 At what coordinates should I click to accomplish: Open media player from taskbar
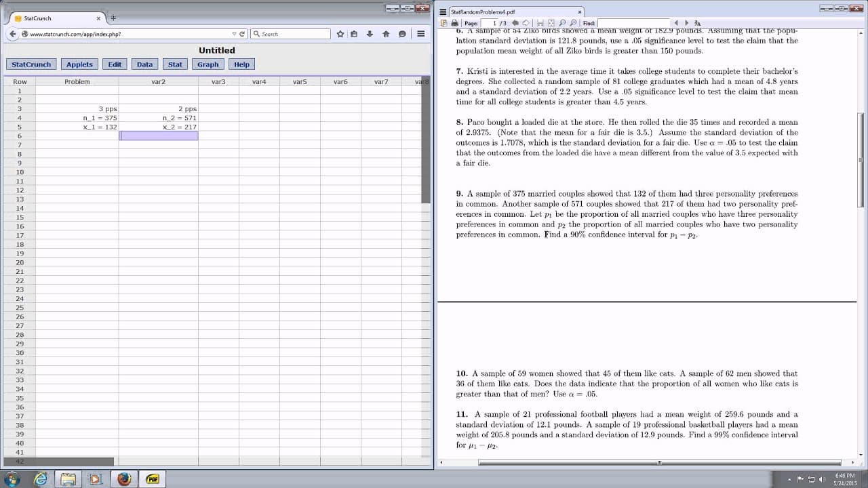pyautogui.click(x=96, y=479)
